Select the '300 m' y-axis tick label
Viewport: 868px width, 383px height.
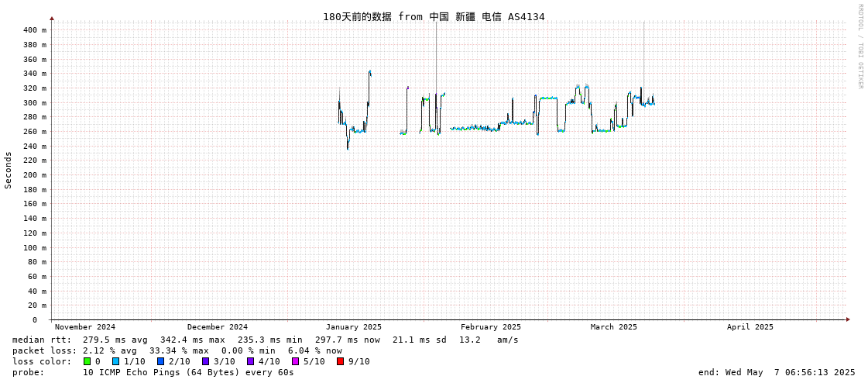click(35, 102)
